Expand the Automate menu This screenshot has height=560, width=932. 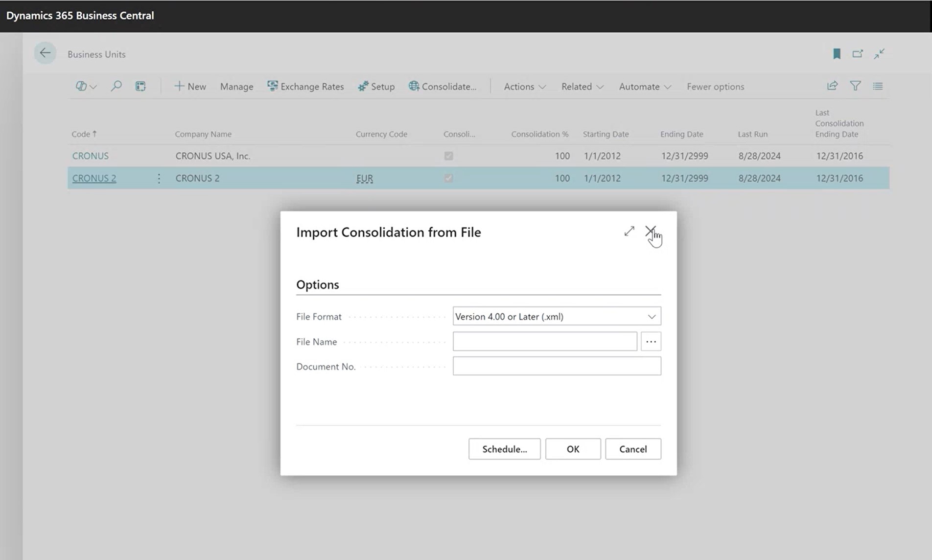tap(645, 86)
